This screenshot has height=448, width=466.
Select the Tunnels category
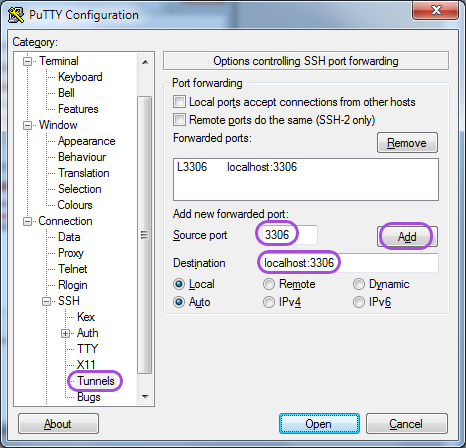[96, 381]
